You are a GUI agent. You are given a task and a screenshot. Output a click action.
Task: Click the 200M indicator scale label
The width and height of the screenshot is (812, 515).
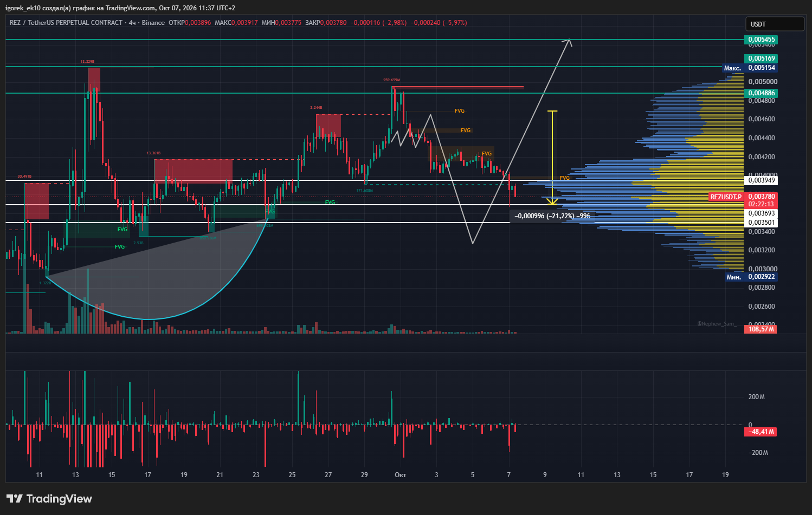pos(757,397)
